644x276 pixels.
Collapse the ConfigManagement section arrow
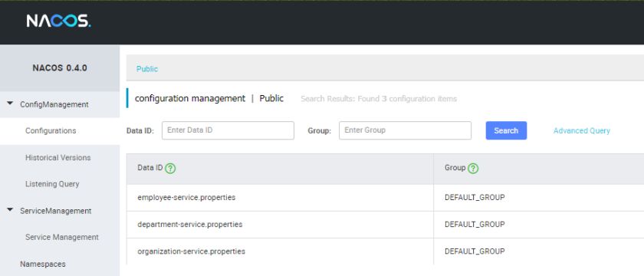10,104
